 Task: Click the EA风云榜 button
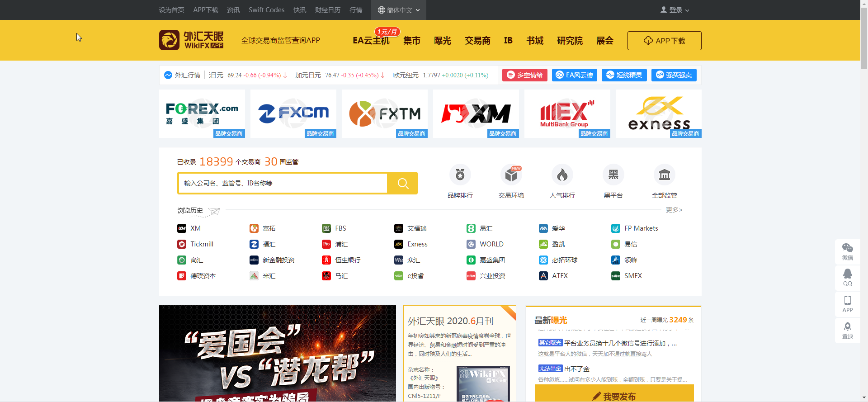575,75
